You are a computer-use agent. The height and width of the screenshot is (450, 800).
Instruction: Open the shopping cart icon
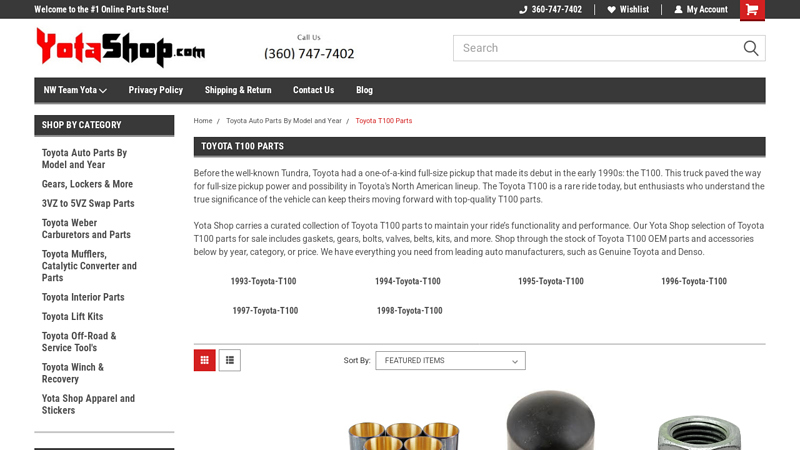coord(752,10)
